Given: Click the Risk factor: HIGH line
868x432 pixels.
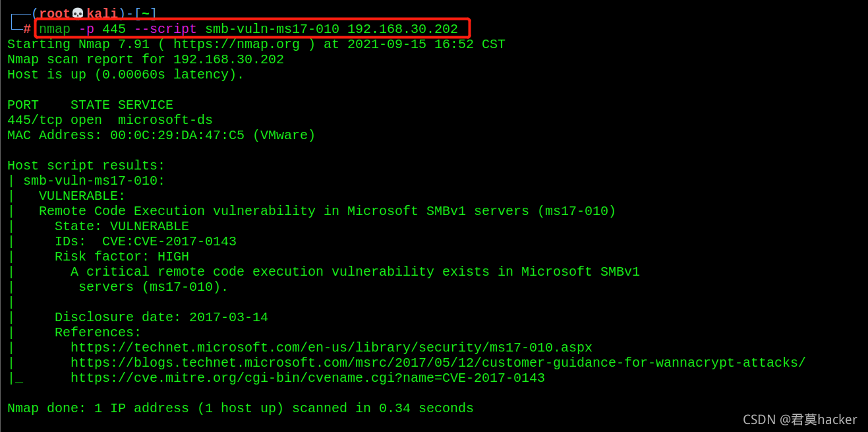Looking at the screenshot, I should [x=122, y=257].
